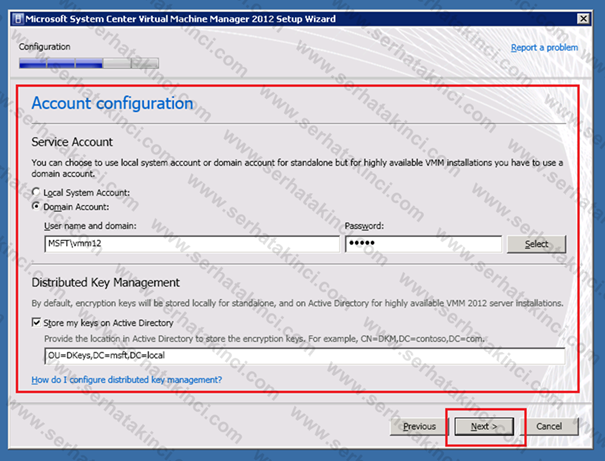Open the Report a problem link

coord(544,47)
